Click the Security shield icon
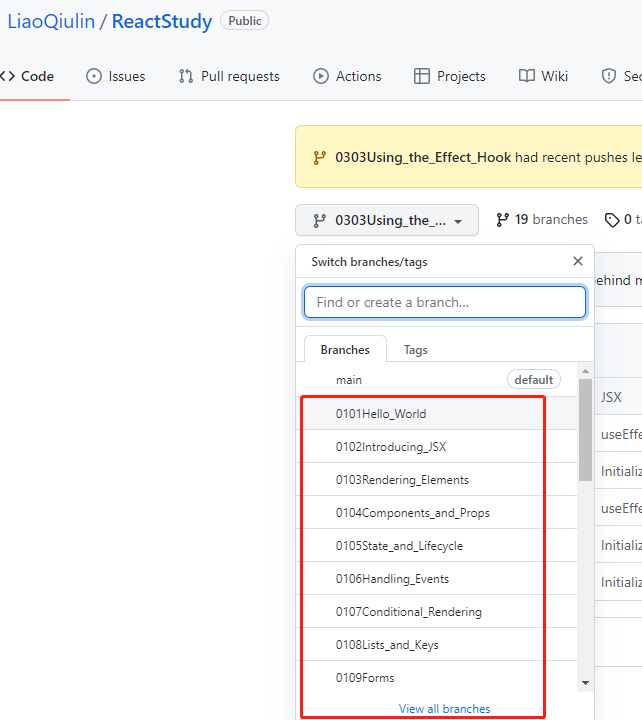 pyautogui.click(x=609, y=76)
